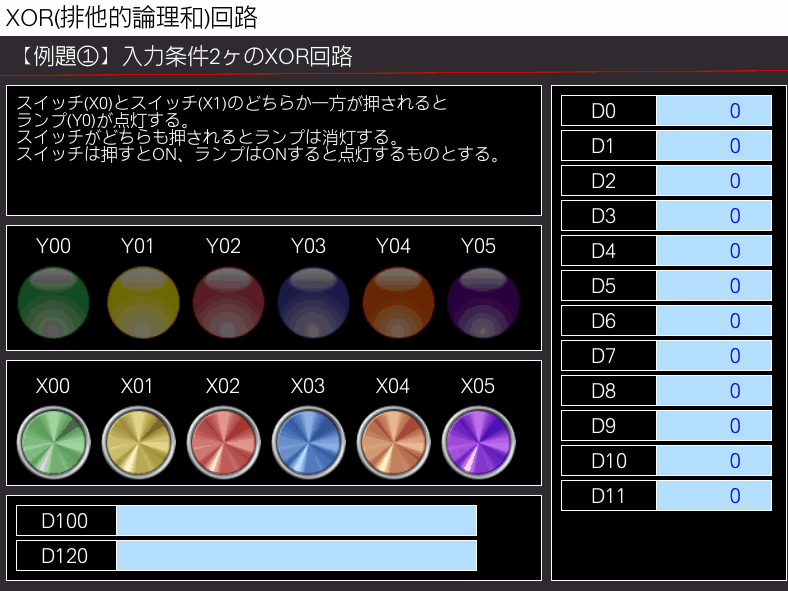Click the Y00 label text
This screenshot has width=788, height=591.
[x=53, y=246]
